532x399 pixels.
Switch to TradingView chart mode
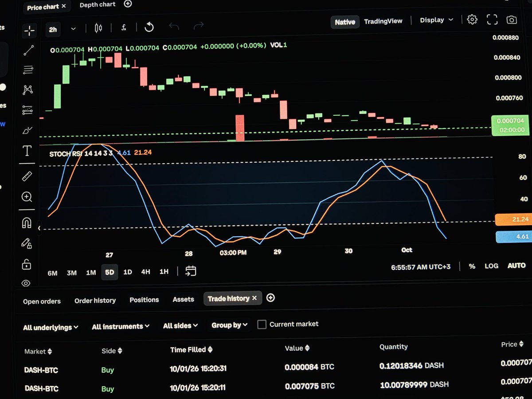383,21
